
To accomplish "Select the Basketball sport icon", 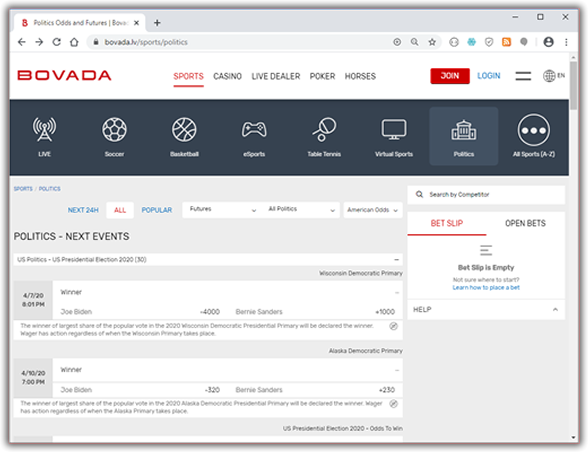I will point(184,137).
